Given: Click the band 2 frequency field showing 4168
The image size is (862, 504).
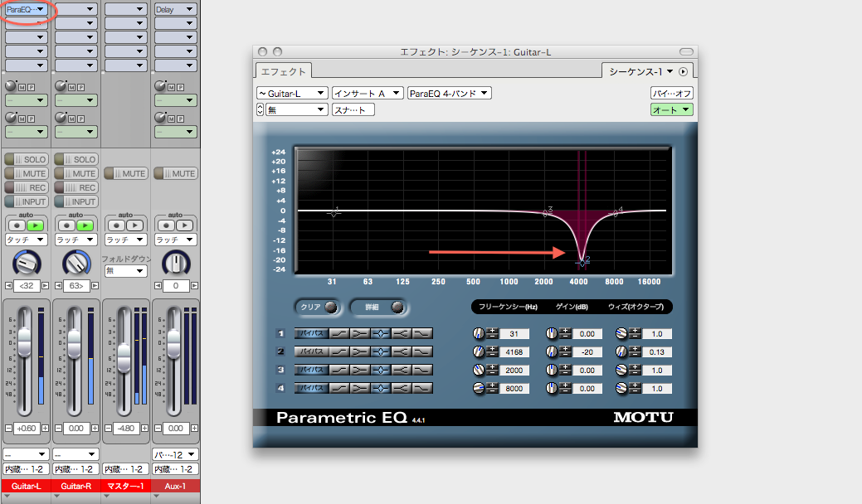Looking at the screenshot, I should [514, 352].
